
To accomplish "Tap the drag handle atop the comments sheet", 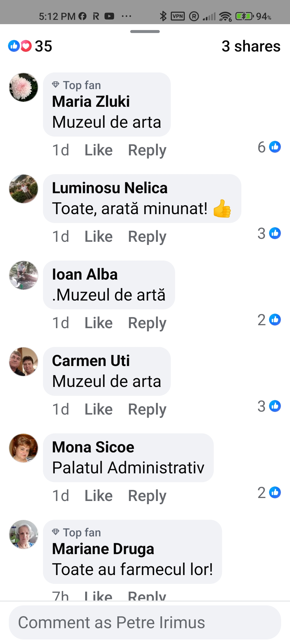I will 145,31.
